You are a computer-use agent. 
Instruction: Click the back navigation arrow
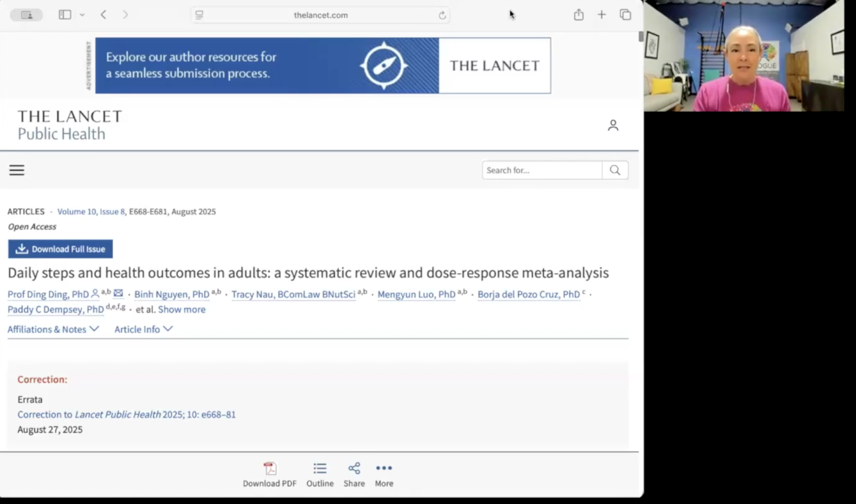pos(104,15)
